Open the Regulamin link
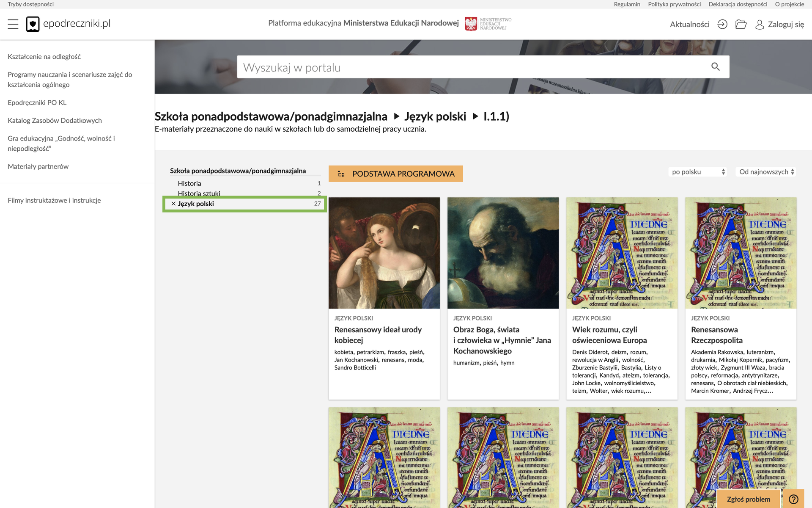 tap(627, 4)
